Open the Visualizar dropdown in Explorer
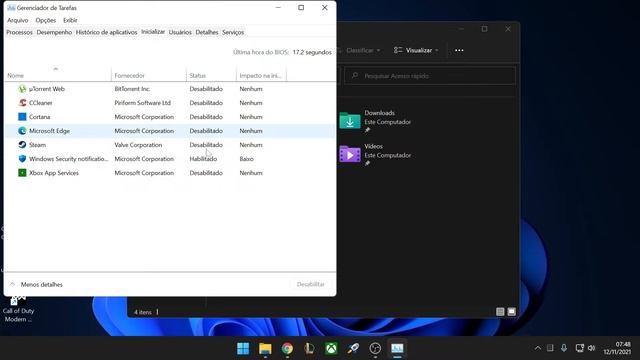 coord(416,50)
